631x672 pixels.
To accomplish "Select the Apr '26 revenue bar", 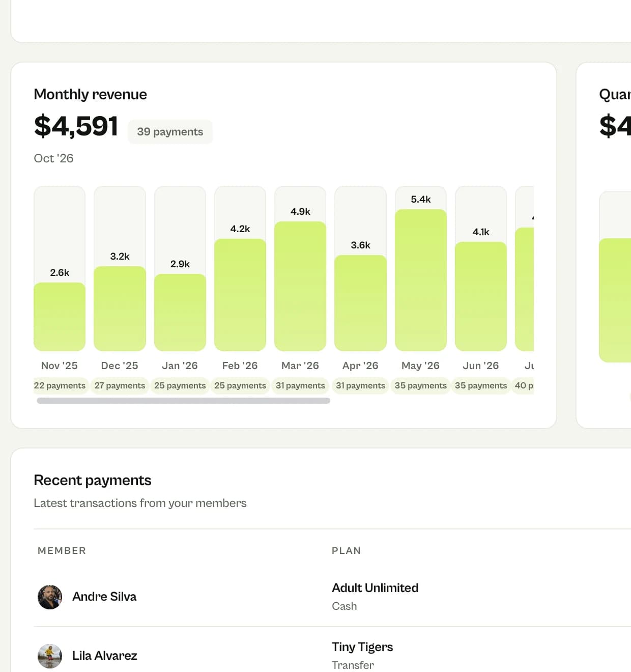I will pos(360,303).
